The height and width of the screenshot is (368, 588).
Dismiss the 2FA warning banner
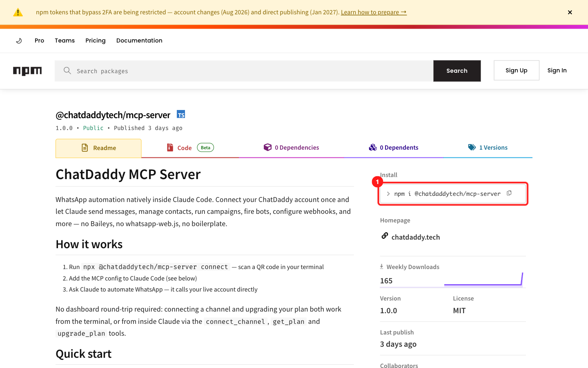pos(570,12)
